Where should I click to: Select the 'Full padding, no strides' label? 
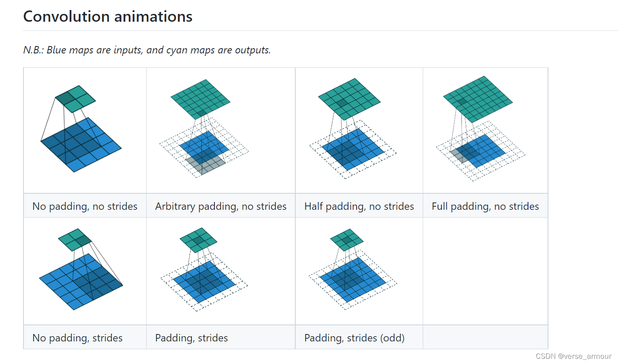pyautogui.click(x=485, y=206)
